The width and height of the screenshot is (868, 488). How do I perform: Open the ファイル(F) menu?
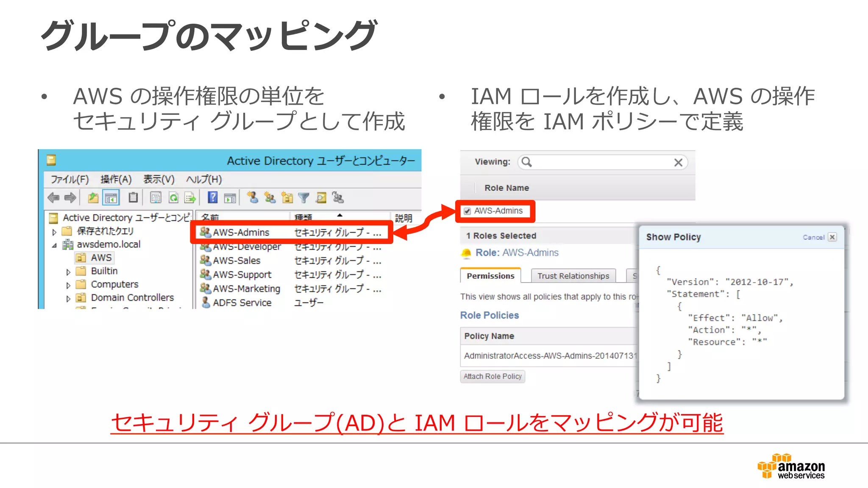[70, 179]
